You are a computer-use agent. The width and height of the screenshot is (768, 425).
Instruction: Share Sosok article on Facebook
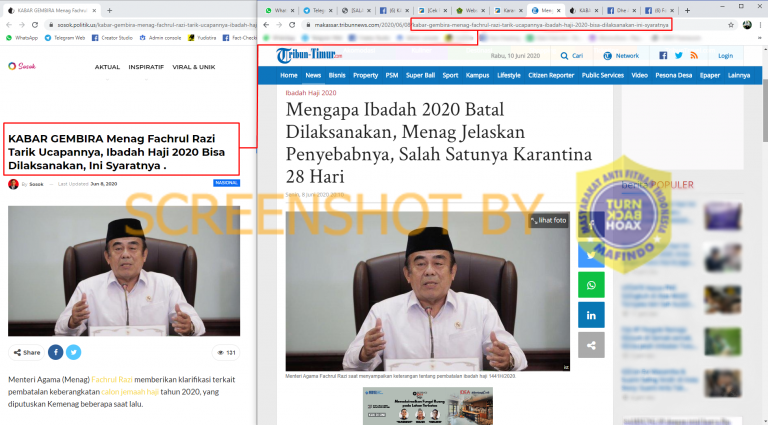pos(55,353)
